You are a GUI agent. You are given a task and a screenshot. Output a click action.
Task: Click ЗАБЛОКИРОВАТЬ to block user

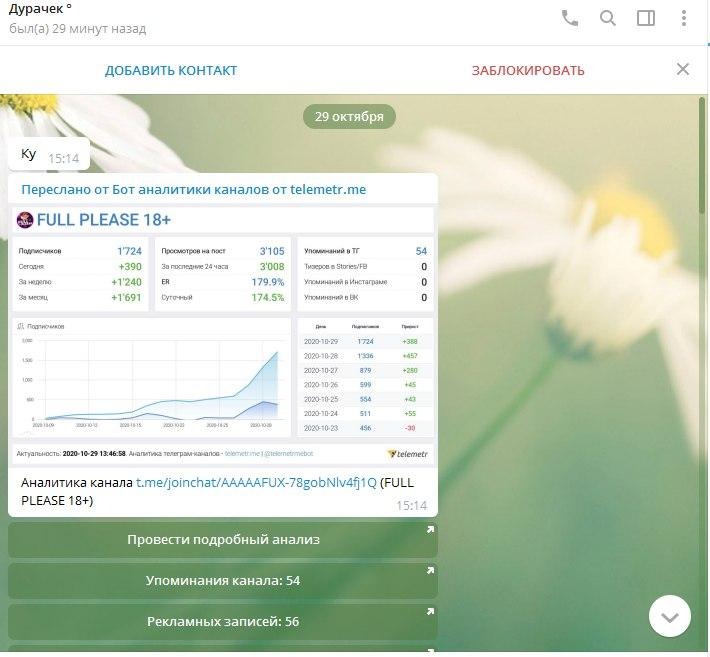tap(528, 71)
